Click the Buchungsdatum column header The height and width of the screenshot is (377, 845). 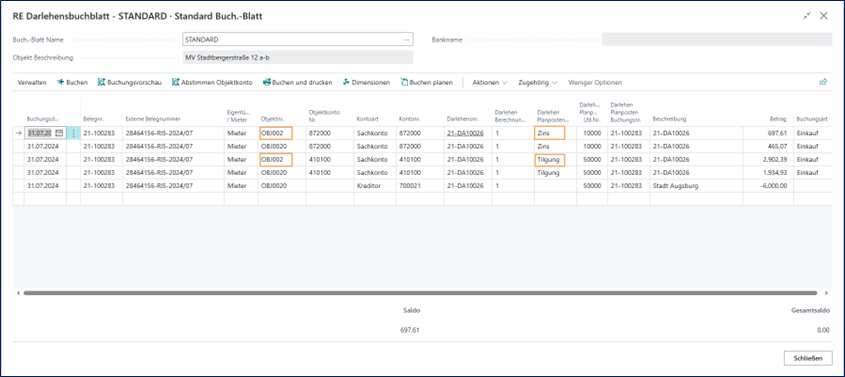click(x=43, y=119)
